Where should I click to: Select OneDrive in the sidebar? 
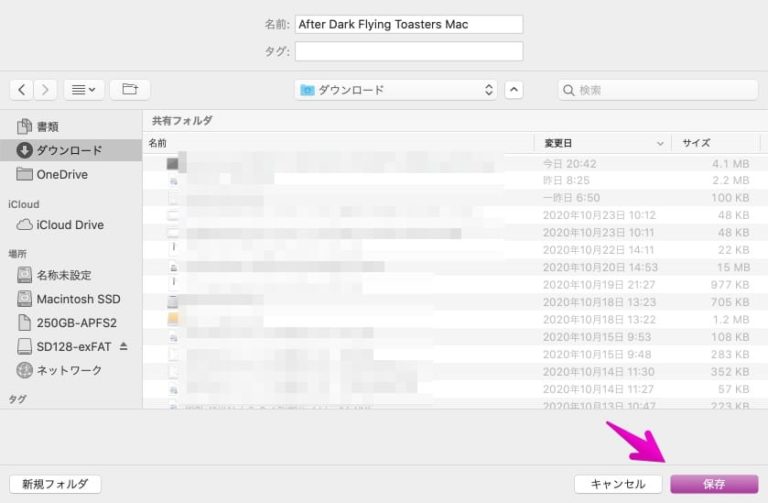[x=71, y=174]
